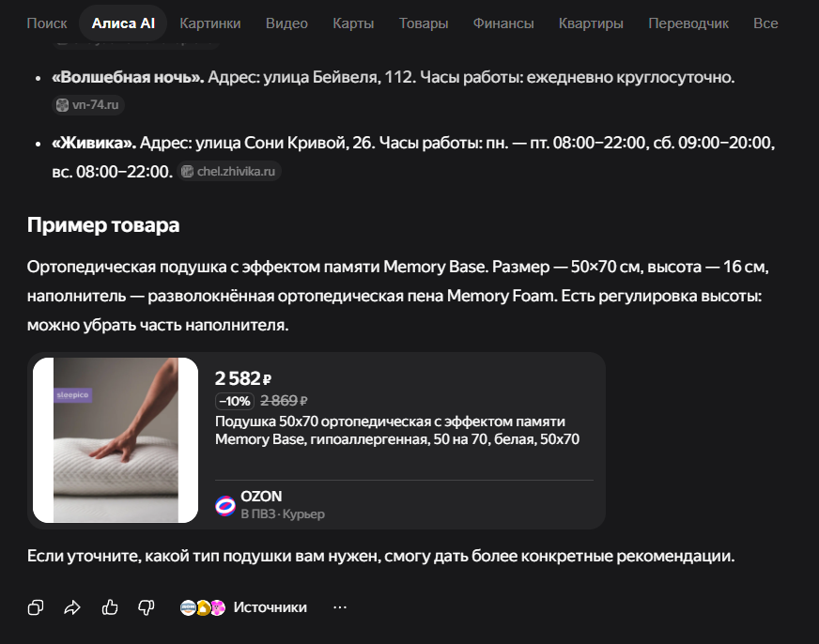Click the 2 582 ₽ price
The image size is (819, 644).
coord(243,378)
